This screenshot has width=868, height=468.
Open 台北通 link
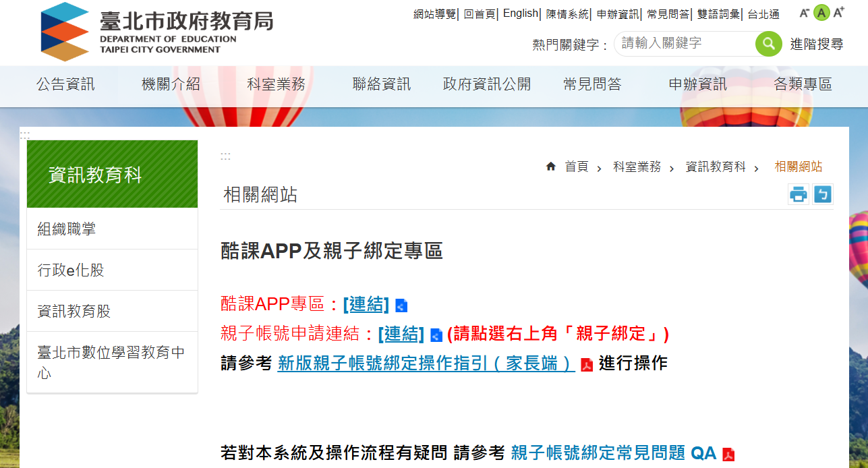click(763, 14)
